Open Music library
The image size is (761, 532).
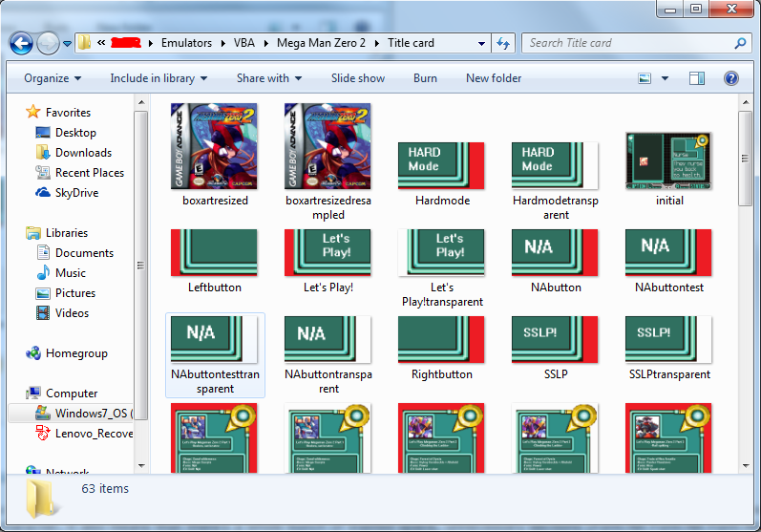tap(61, 273)
